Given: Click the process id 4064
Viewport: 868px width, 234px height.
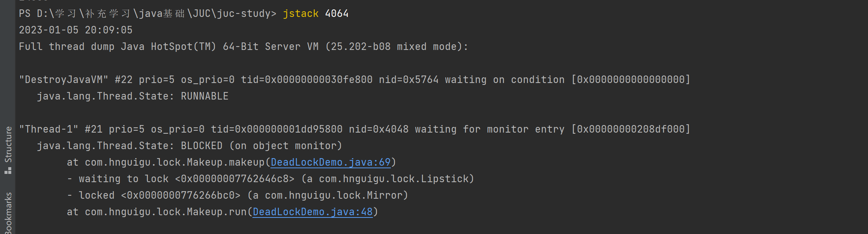Looking at the screenshot, I should (x=337, y=14).
